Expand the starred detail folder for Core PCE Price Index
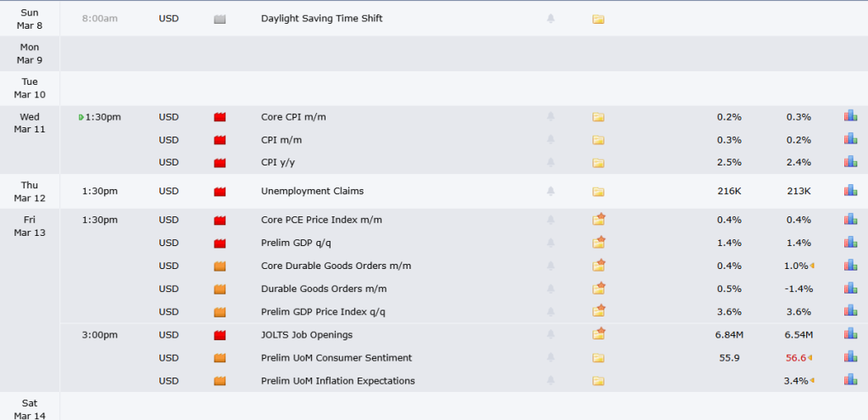The height and width of the screenshot is (420, 868). [x=598, y=220]
